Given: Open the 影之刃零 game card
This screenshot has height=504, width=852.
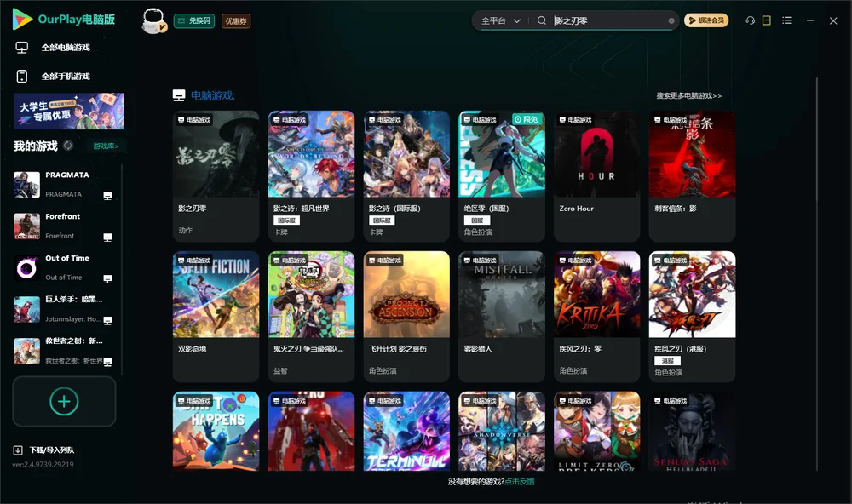Looking at the screenshot, I should [x=216, y=176].
